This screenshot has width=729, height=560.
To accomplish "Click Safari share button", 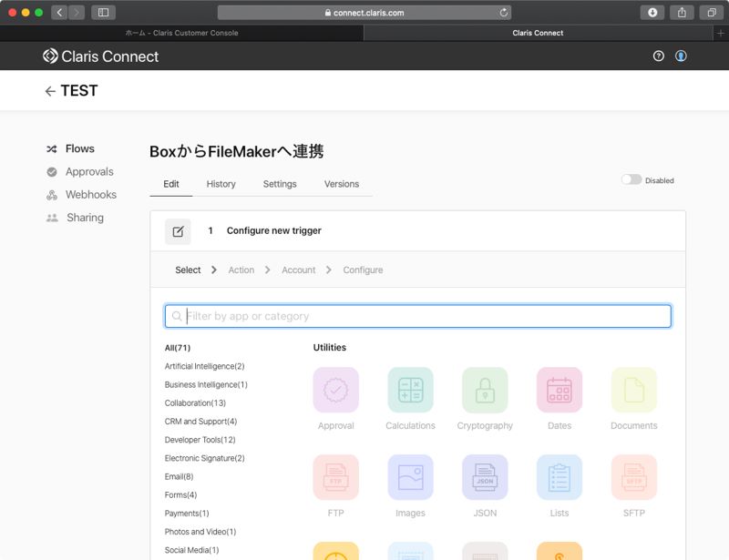I will (x=682, y=13).
